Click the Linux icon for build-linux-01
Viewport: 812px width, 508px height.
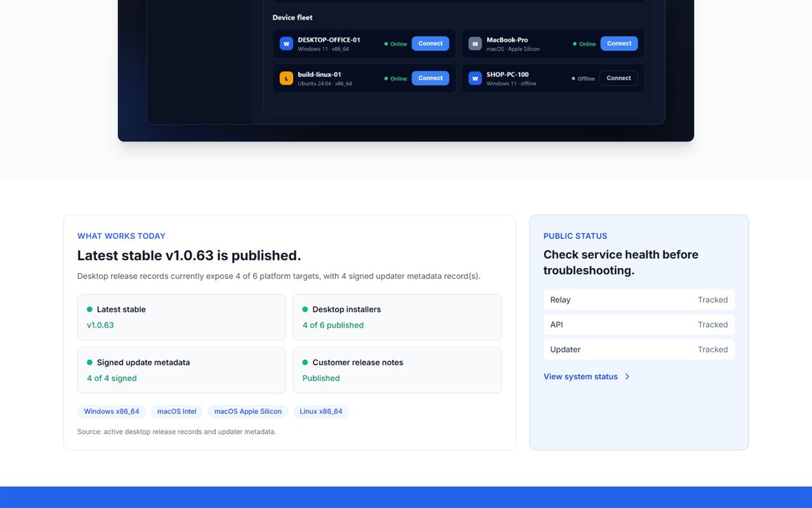pyautogui.click(x=286, y=78)
